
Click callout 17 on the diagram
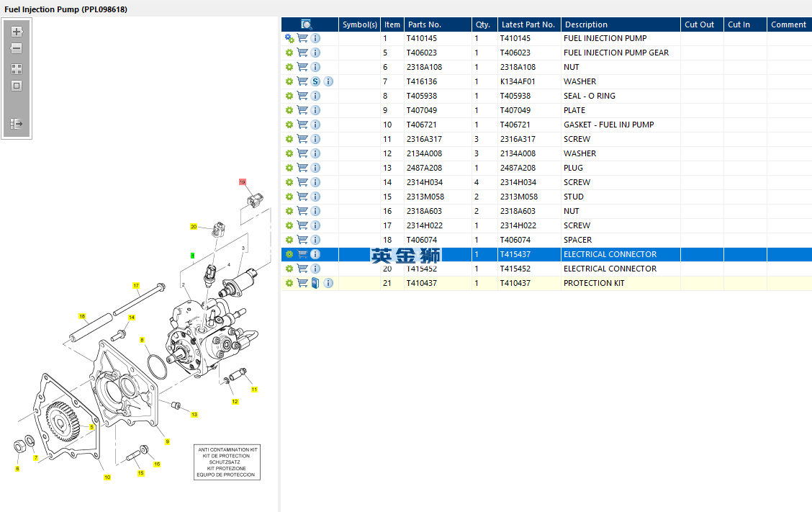[135, 286]
